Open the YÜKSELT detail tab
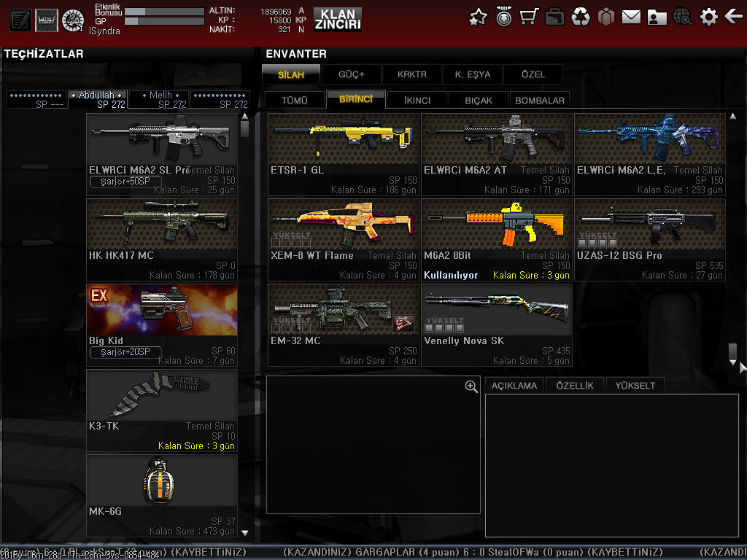 (x=635, y=385)
